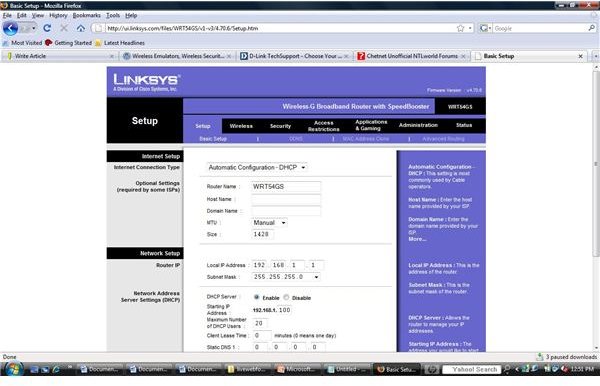Click the Domain Name input field

(286, 211)
